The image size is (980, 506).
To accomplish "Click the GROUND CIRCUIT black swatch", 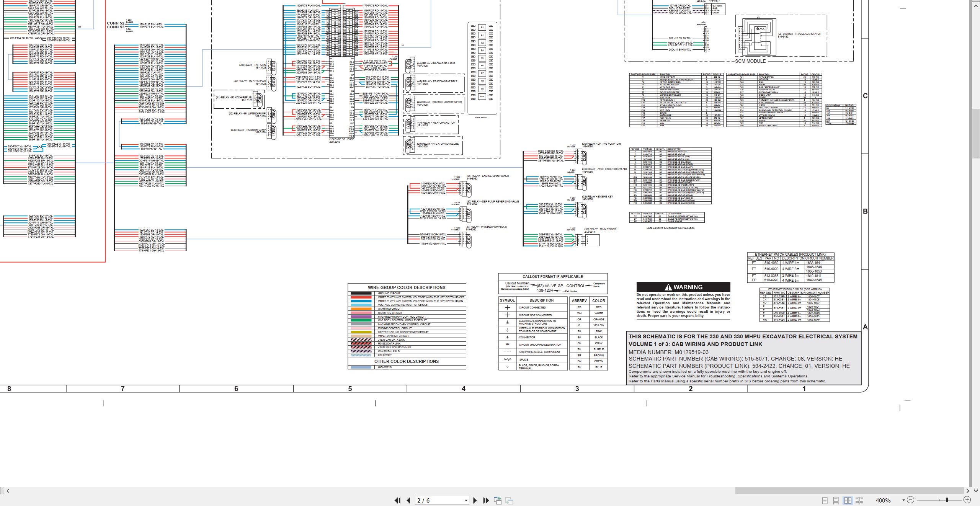I will point(361,293).
